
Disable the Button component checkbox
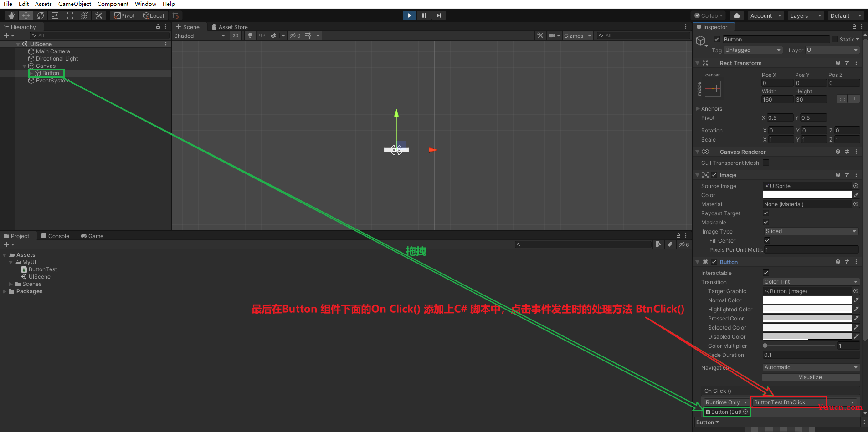tap(714, 262)
